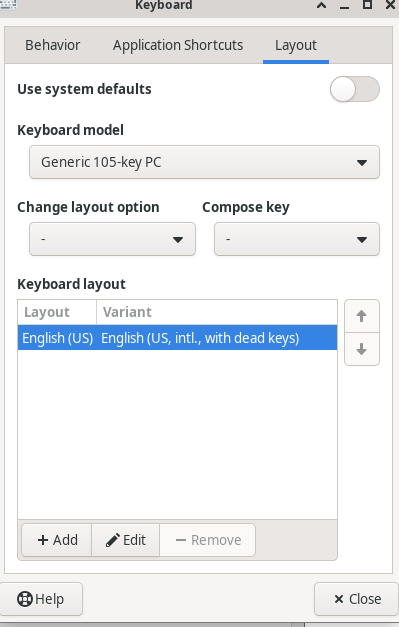
Task: Expand the Compose key dropdown
Action: (x=297, y=239)
